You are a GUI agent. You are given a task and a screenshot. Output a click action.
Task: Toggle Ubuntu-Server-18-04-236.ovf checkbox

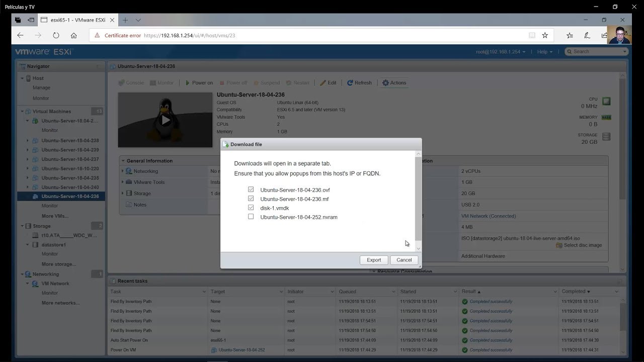click(x=251, y=190)
